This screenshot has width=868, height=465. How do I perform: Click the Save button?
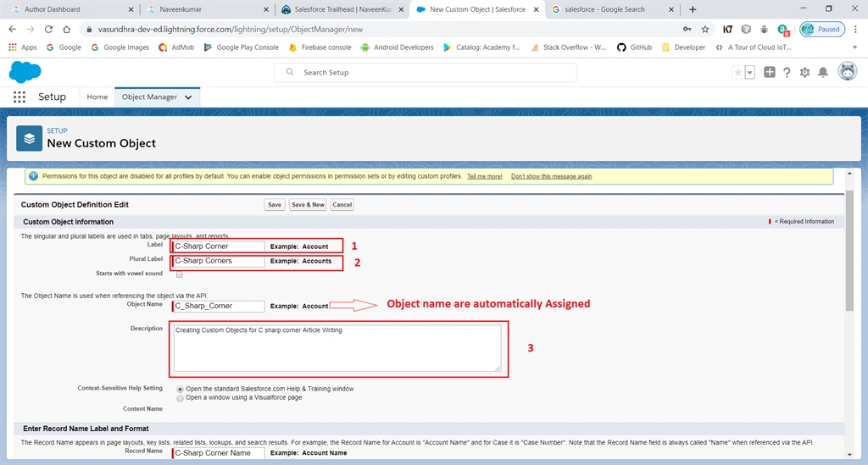click(275, 205)
